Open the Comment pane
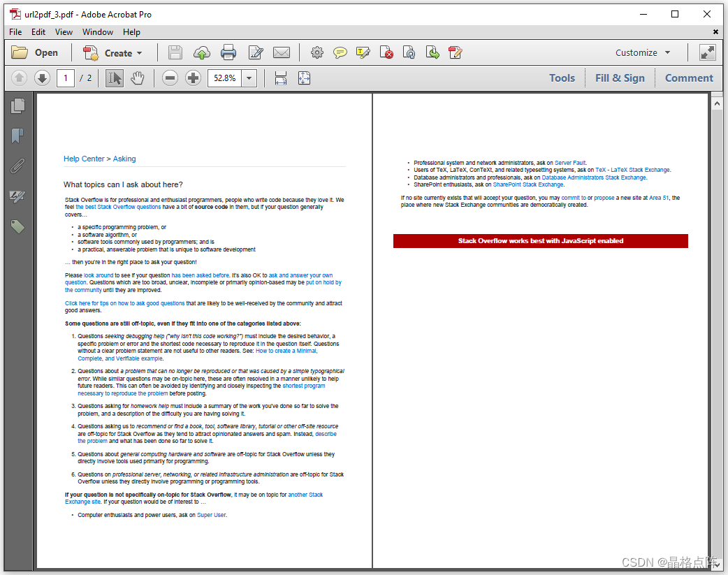Viewport: 728px width, 575px height. click(x=689, y=78)
